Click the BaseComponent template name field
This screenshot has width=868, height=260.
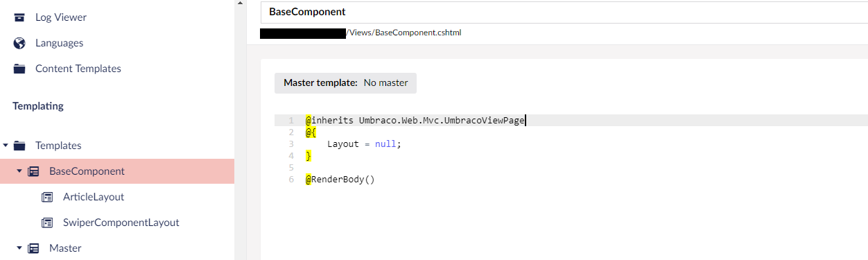564,12
